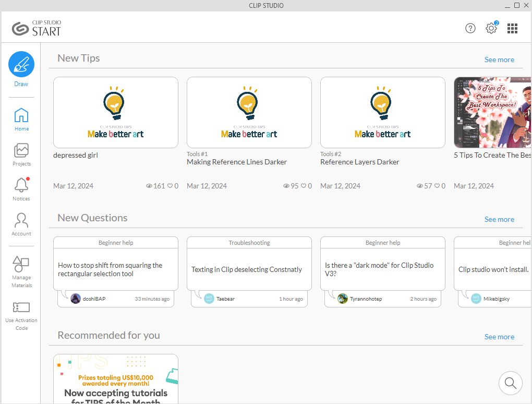
Task: Click the username Tyrannohotep
Action: click(366, 299)
